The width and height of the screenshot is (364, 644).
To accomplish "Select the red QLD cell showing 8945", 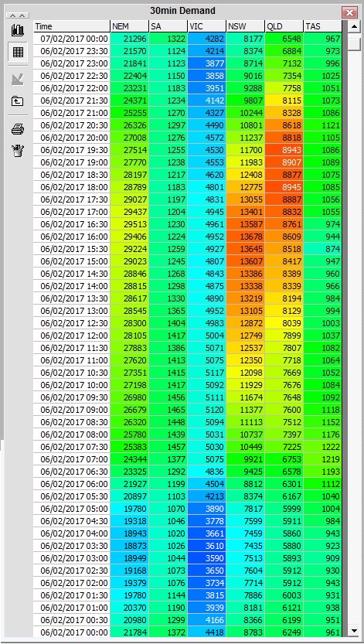I will [x=284, y=187].
